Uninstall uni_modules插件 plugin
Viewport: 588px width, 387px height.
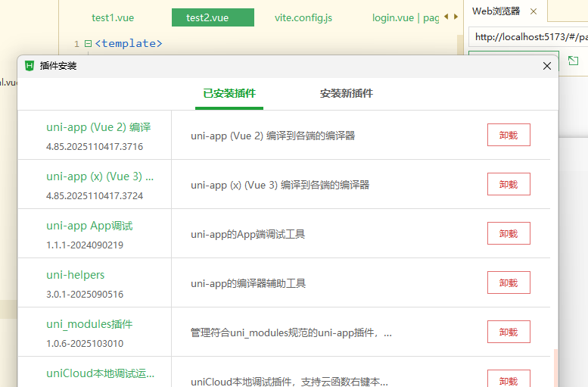pos(509,332)
